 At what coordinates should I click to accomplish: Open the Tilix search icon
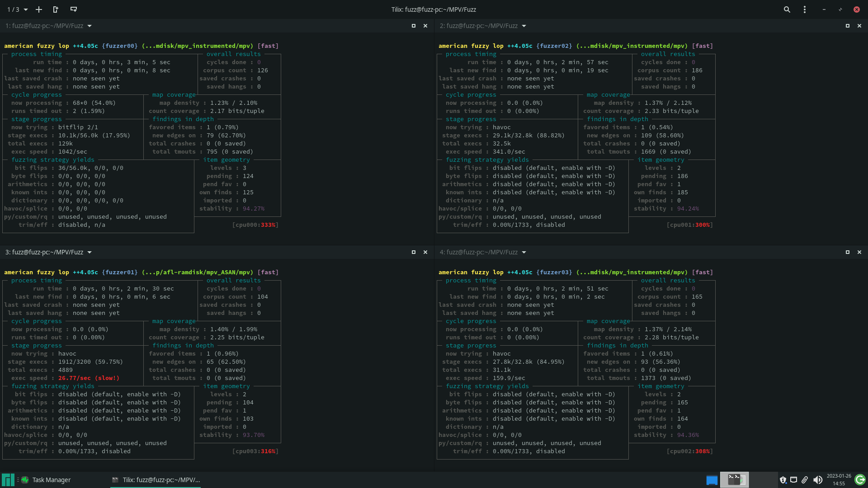pyautogui.click(x=787, y=9)
